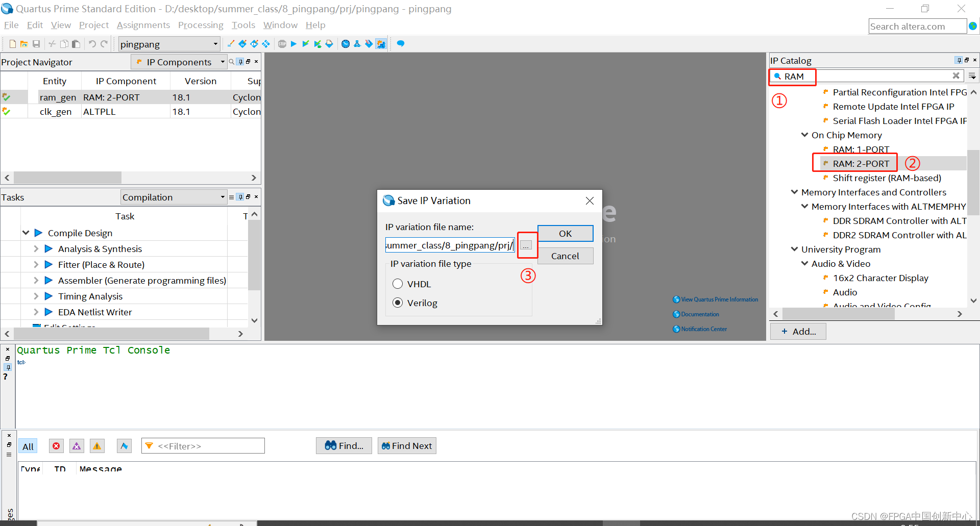Open the Project menu

click(94, 25)
